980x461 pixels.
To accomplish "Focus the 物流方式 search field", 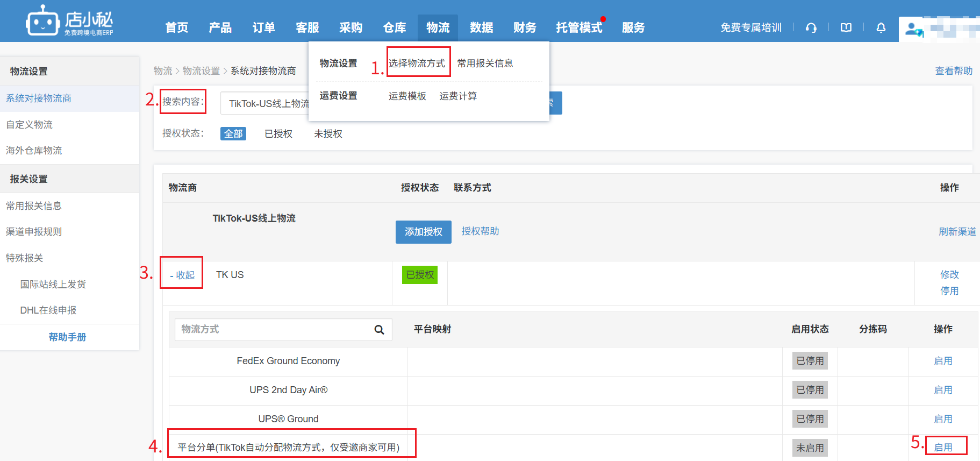I will point(283,329).
